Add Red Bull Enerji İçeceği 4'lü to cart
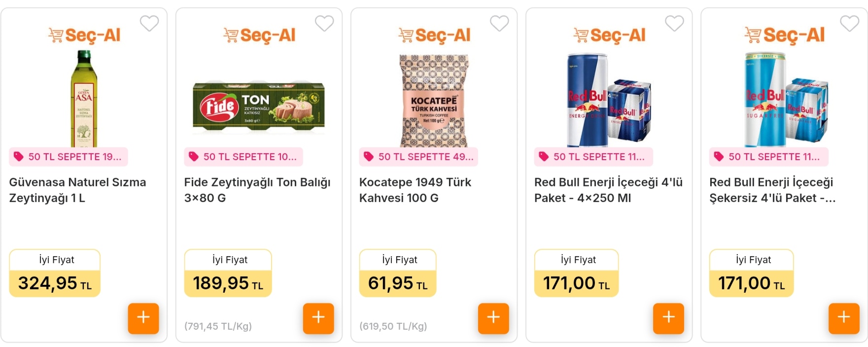The height and width of the screenshot is (347, 868). pos(668,318)
